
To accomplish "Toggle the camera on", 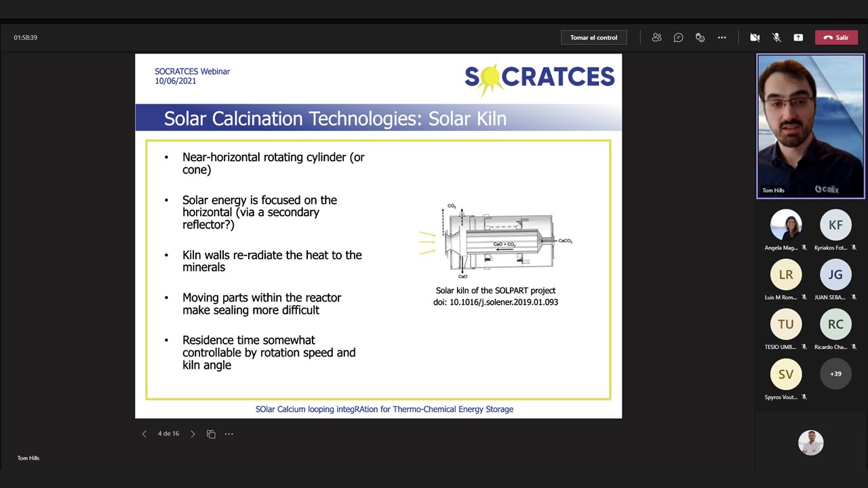I will (755, 37).
